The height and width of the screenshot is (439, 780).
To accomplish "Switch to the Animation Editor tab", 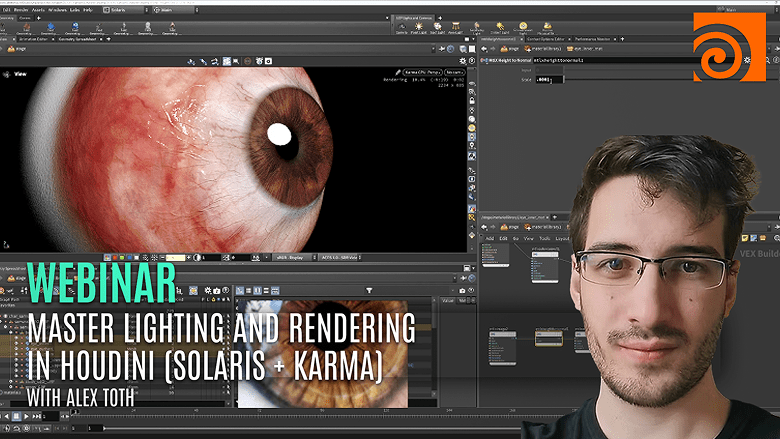I will 34,39.
